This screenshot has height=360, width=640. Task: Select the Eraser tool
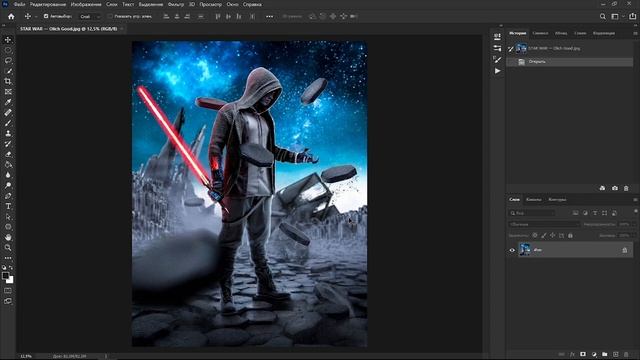pyautogui.click(x=8, y=154)
